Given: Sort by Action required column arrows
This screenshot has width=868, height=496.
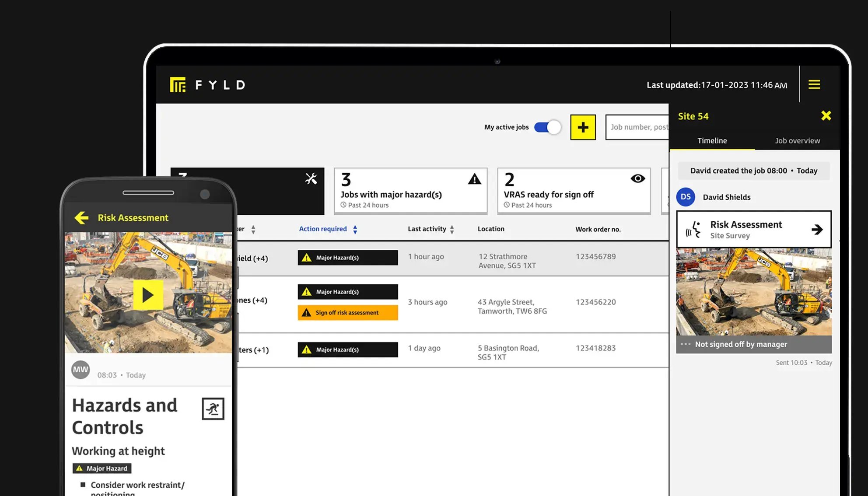Looking at the screenshot, I should click(x=355, y=229).
